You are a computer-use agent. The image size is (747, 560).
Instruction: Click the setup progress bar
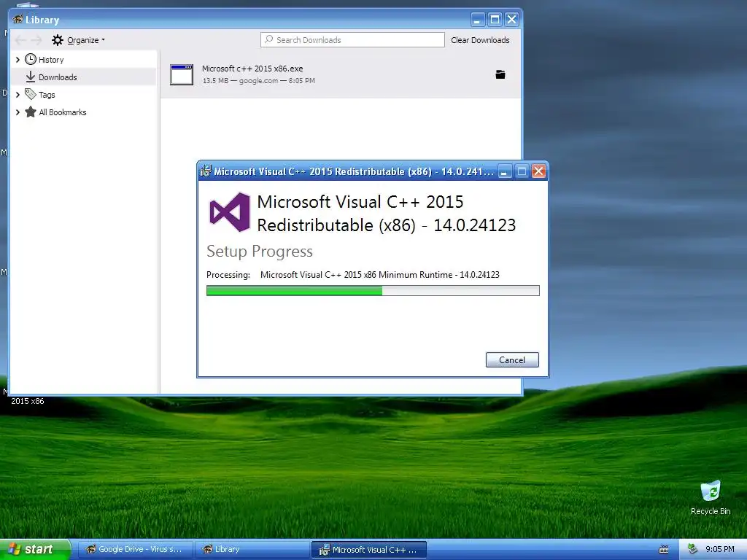373,290
